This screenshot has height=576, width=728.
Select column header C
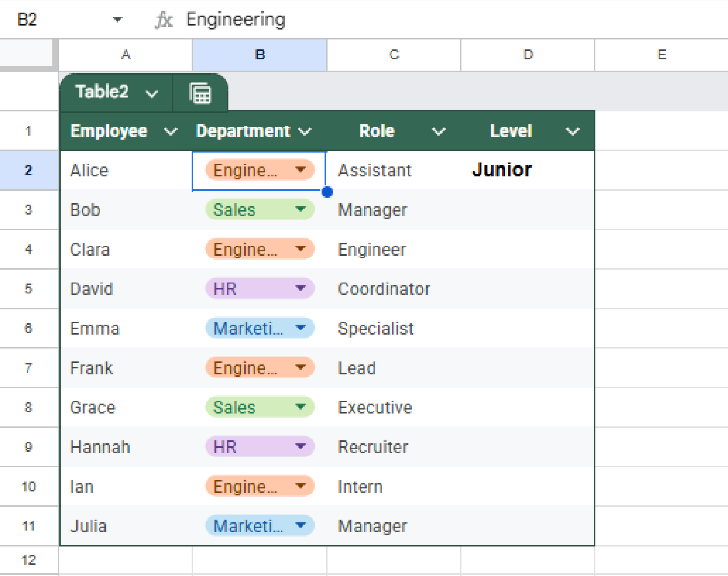[x=393, y=55]
